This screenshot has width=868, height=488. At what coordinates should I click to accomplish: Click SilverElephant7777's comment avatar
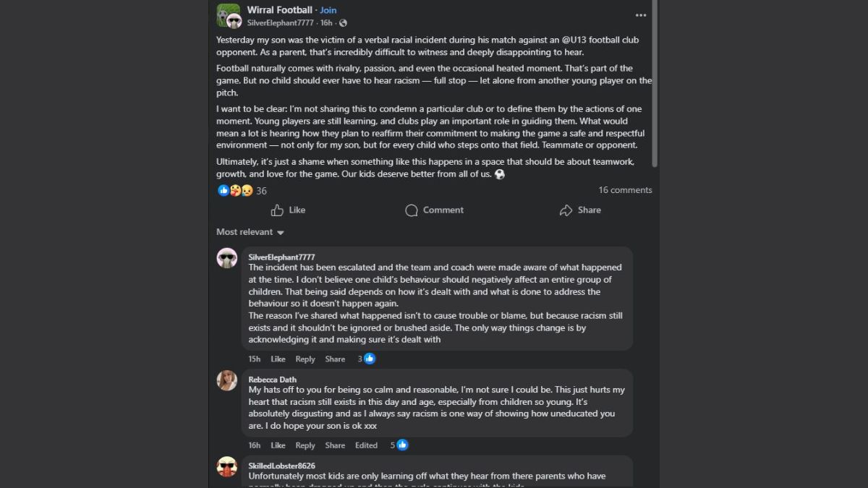point(227,257)
